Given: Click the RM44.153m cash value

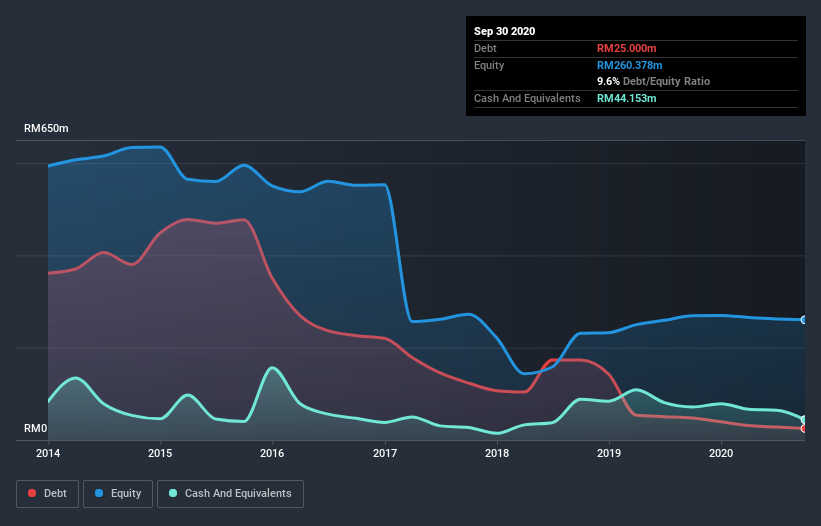Looking at the screenshot, I should 627,98.
